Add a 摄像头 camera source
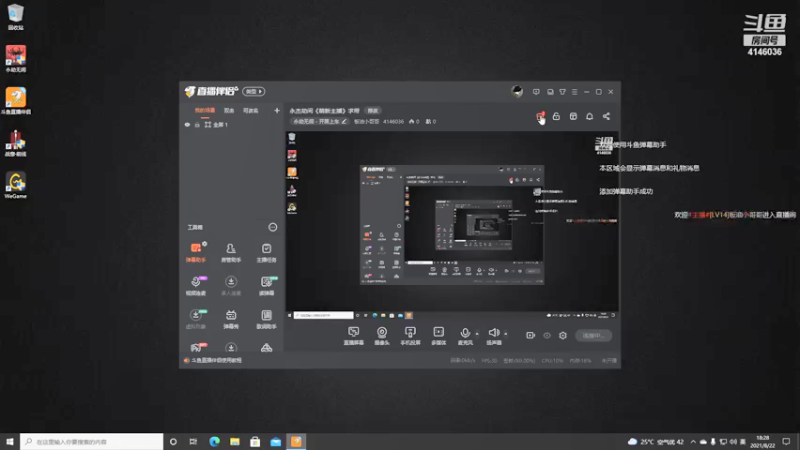Image resolution: width=800 pixels, height=450 pixels. (382, 336)
